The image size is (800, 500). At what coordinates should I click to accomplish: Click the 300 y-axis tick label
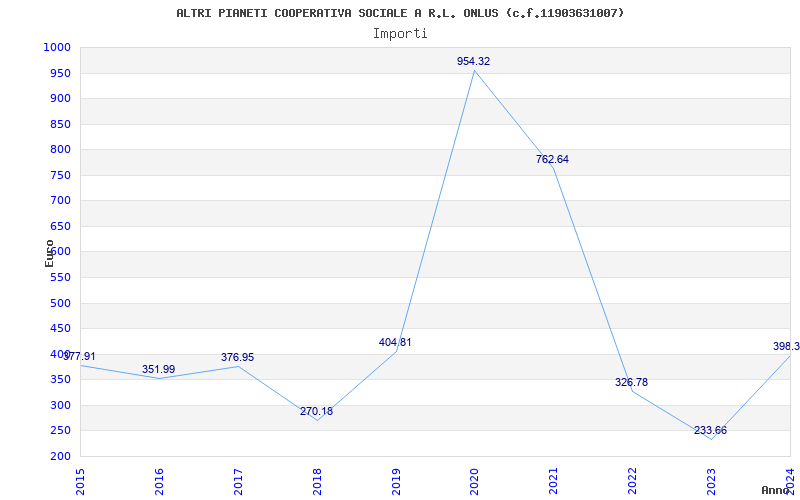(x=60, y=405)
